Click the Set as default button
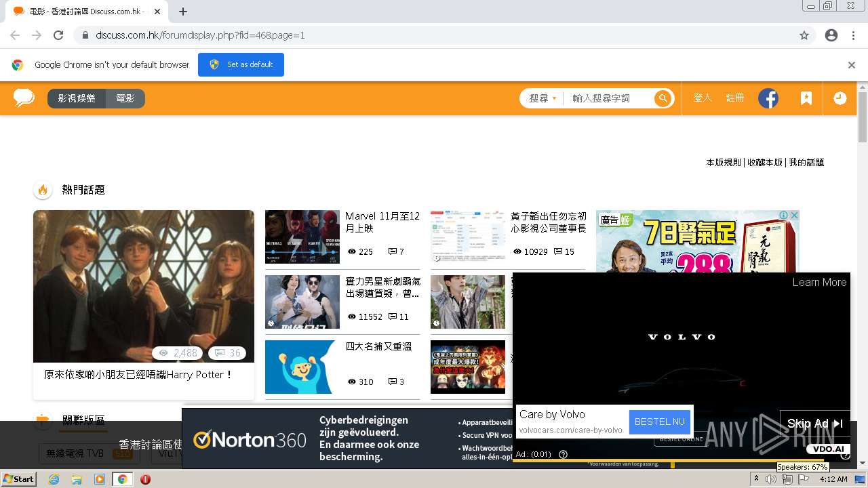This screenshot has height=488, width=868. tap(241, 64)
